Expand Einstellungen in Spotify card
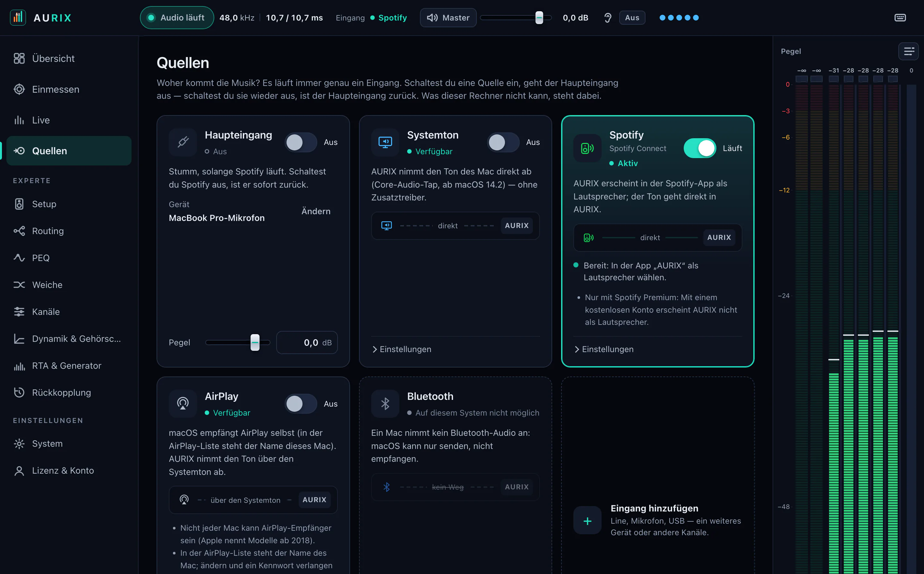Screen dimensions: 924x574 click(604, 349)
